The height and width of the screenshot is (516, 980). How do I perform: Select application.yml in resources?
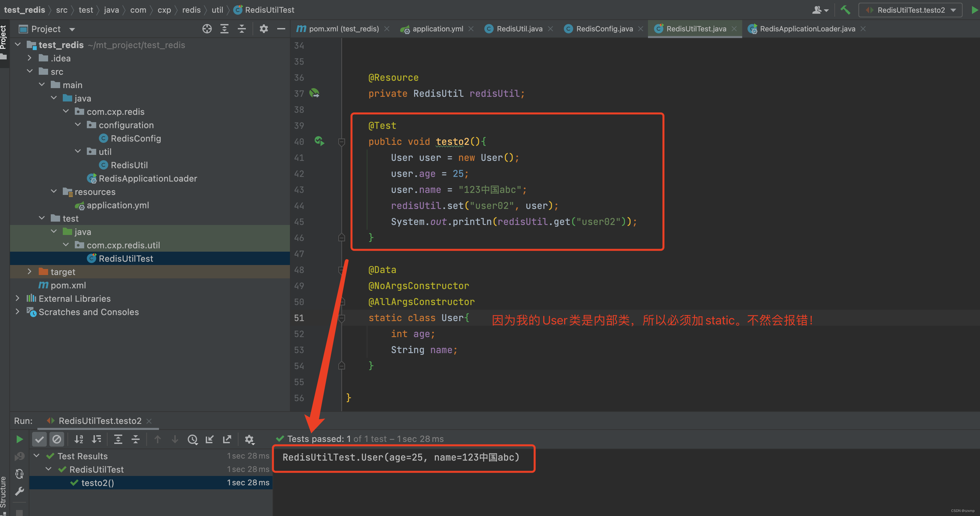(x=112, y=205)
